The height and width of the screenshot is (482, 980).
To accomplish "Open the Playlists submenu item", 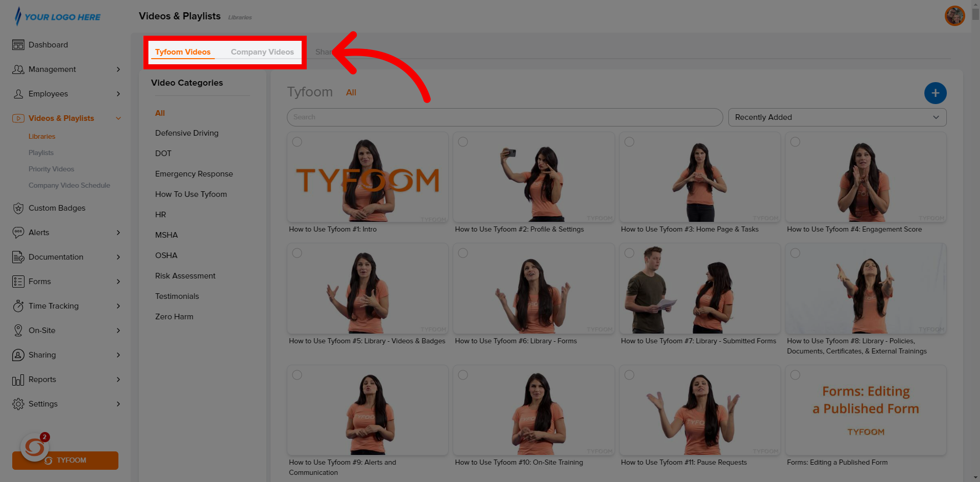I will coord(41,153).
